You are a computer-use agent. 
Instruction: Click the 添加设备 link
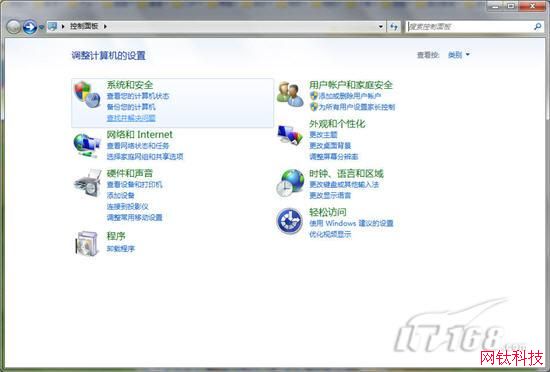pos(120,195)
